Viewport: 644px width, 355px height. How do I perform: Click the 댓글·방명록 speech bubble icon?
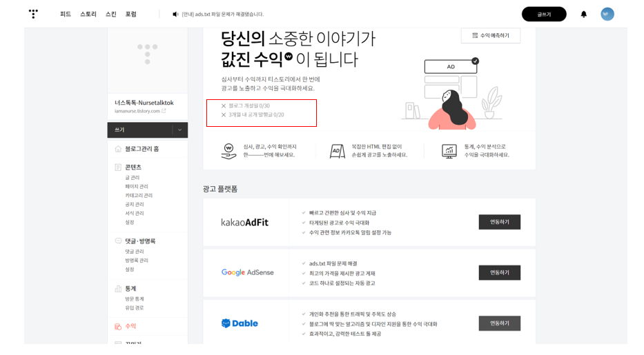point(118,241)
